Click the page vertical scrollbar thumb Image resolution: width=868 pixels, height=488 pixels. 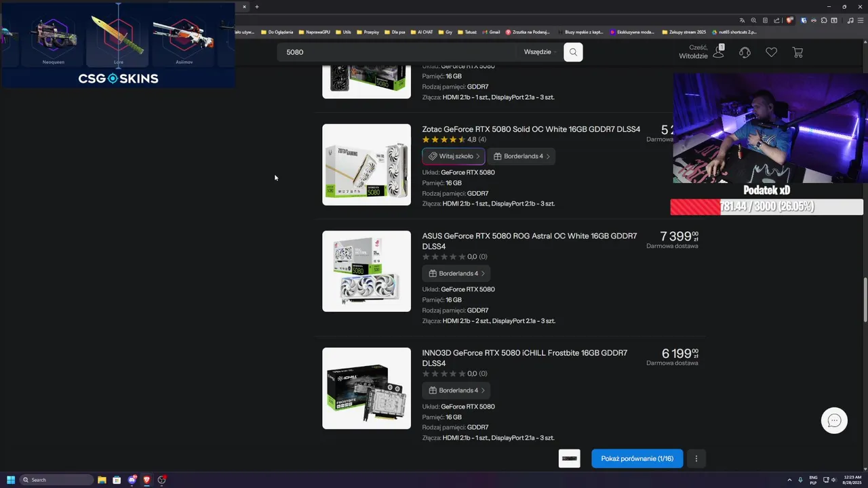click(864, 300)
